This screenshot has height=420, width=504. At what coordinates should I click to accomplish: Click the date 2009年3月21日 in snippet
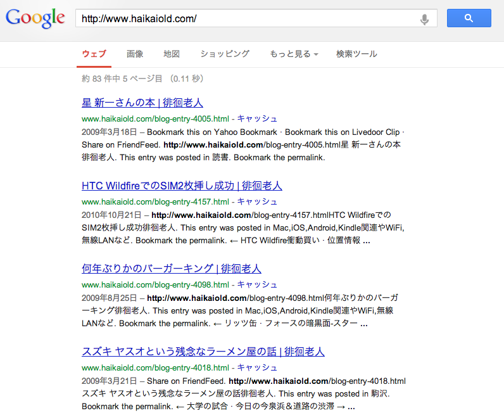(110, 381)
